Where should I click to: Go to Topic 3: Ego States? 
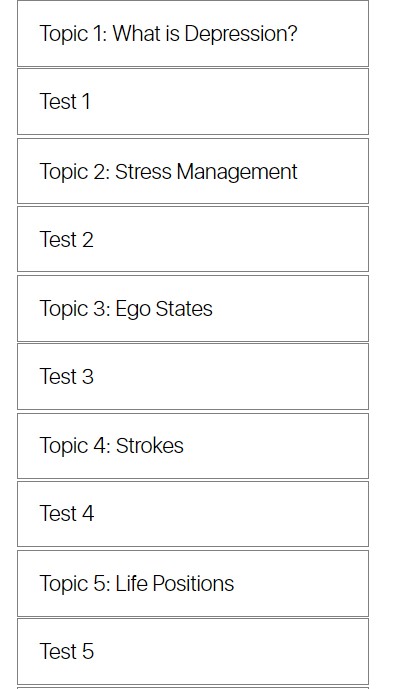point(193,308)
